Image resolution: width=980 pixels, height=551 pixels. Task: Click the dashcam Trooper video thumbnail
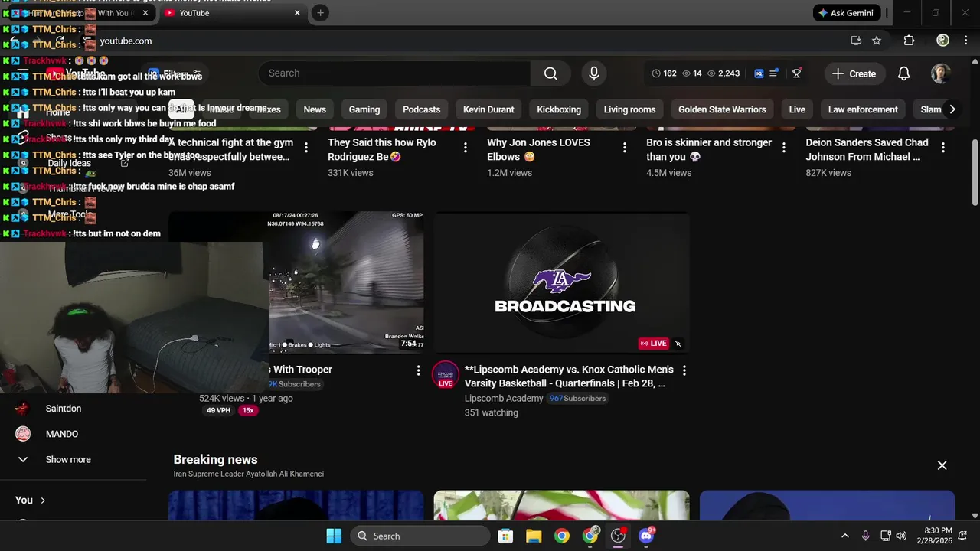(x=346, y=283)
